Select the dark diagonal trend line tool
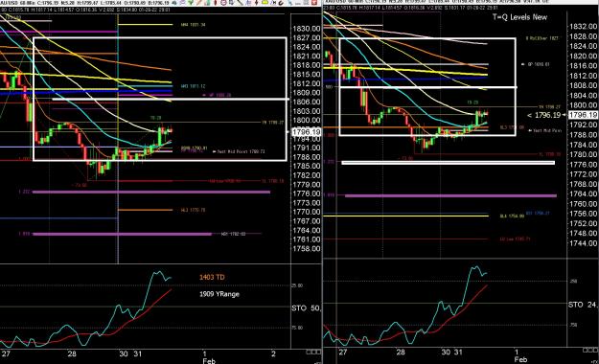The image size is (599, 364). (241, 2)
